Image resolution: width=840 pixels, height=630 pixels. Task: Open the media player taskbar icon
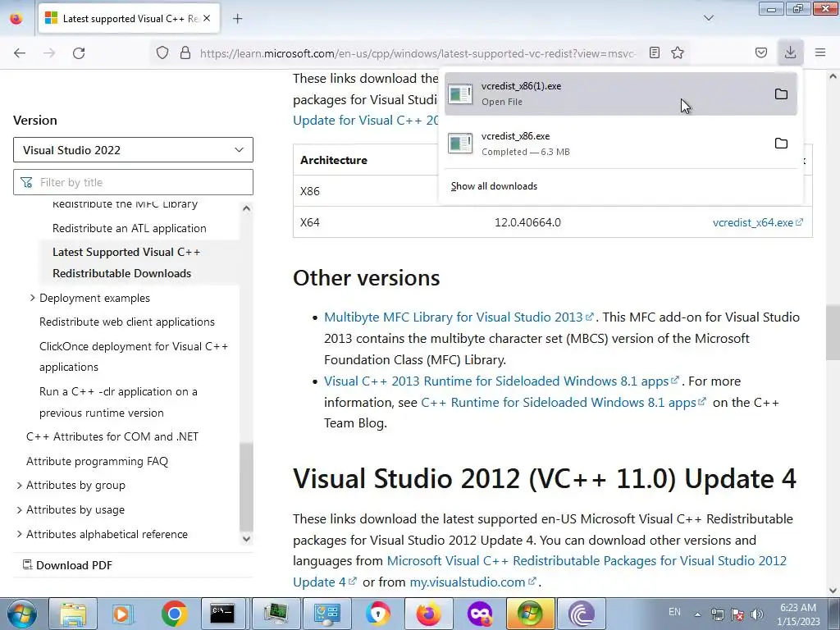click(122, 614)
